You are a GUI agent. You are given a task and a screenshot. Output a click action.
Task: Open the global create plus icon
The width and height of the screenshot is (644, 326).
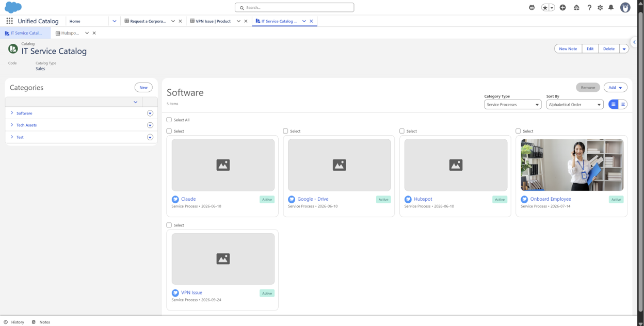point(563,8)
